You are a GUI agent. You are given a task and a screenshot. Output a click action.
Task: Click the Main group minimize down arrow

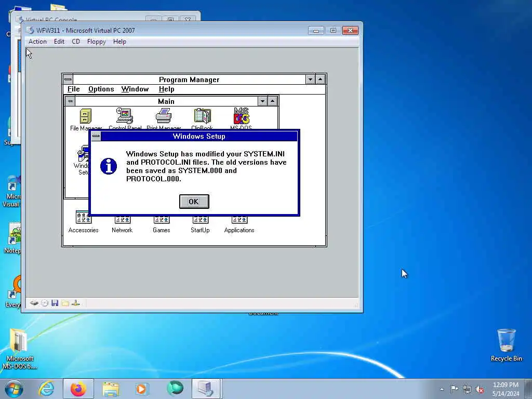[x=262, y=101]
